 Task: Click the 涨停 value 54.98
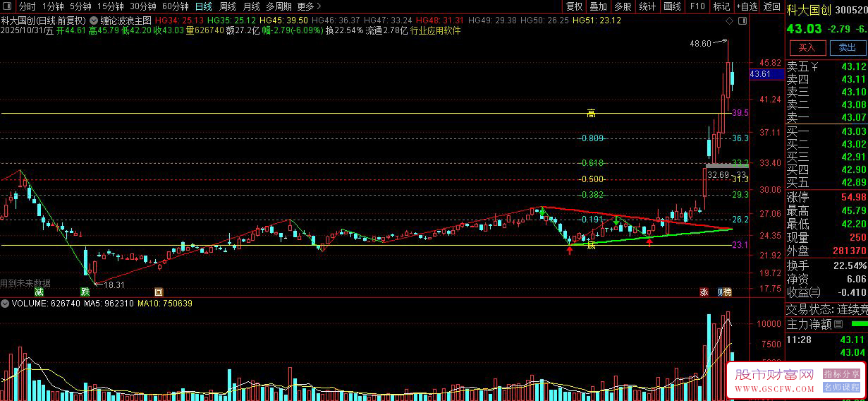coord(852,198)
